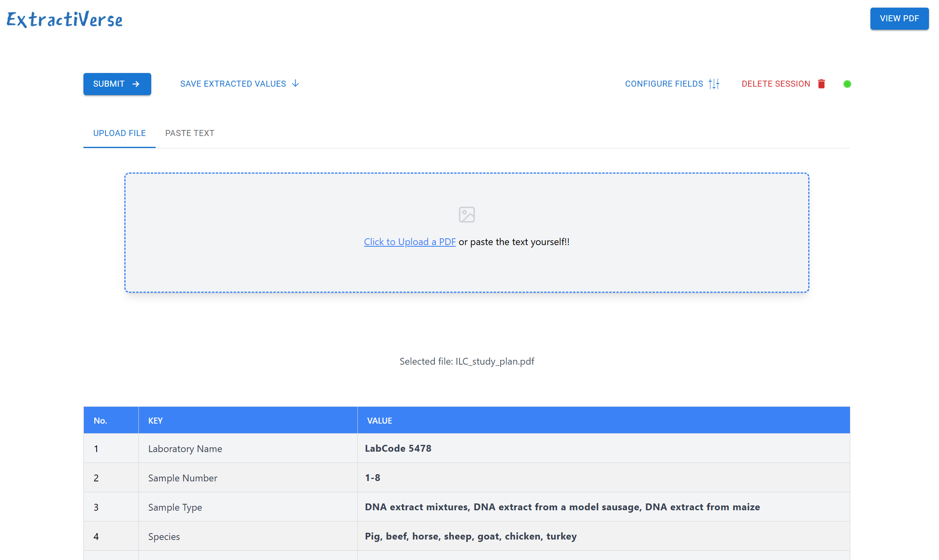939x560 pixels.
Task: Click the 'Click to Upload a PDF' link
Action: pyautogui.click(x=410, y=242)
